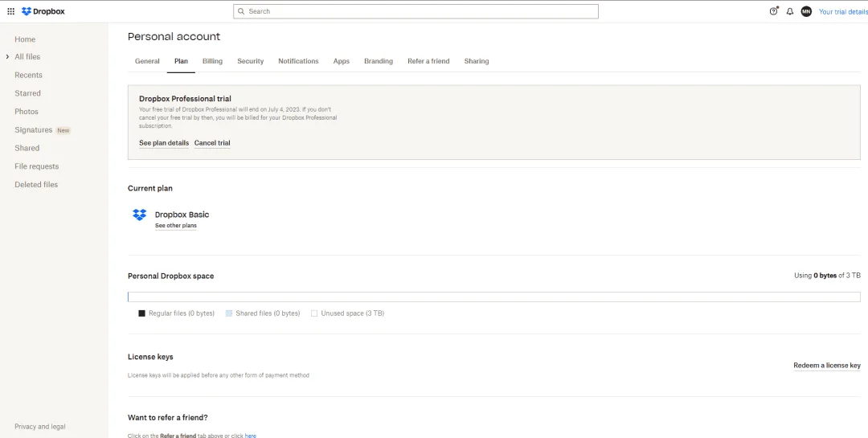868x438 pixels.
Task: Click the 'here' referral link
Action: tap(250, 436)
